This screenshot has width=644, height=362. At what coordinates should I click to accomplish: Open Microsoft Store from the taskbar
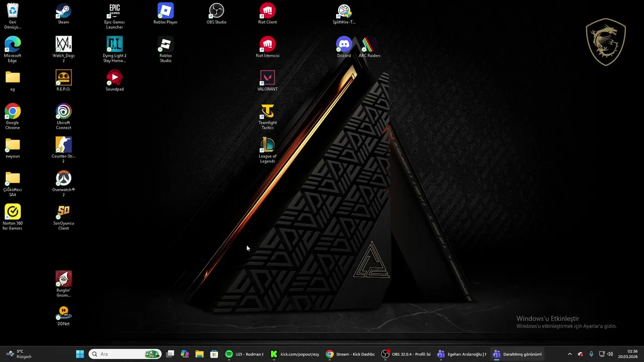pos(214,354)
